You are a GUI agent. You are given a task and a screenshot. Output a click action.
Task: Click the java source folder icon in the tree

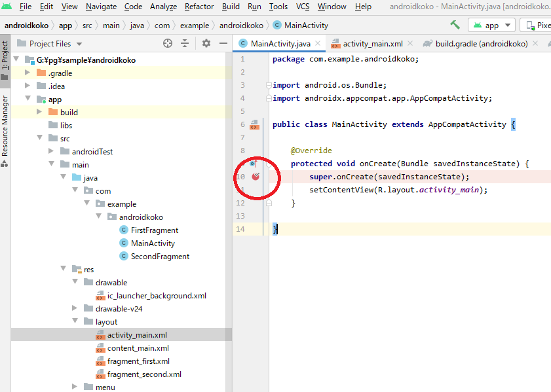click(77, 177)
